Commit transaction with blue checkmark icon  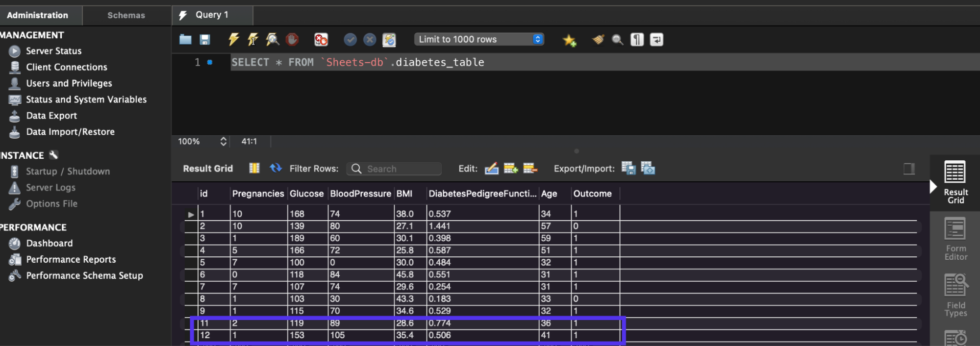(x=350, y=40)
